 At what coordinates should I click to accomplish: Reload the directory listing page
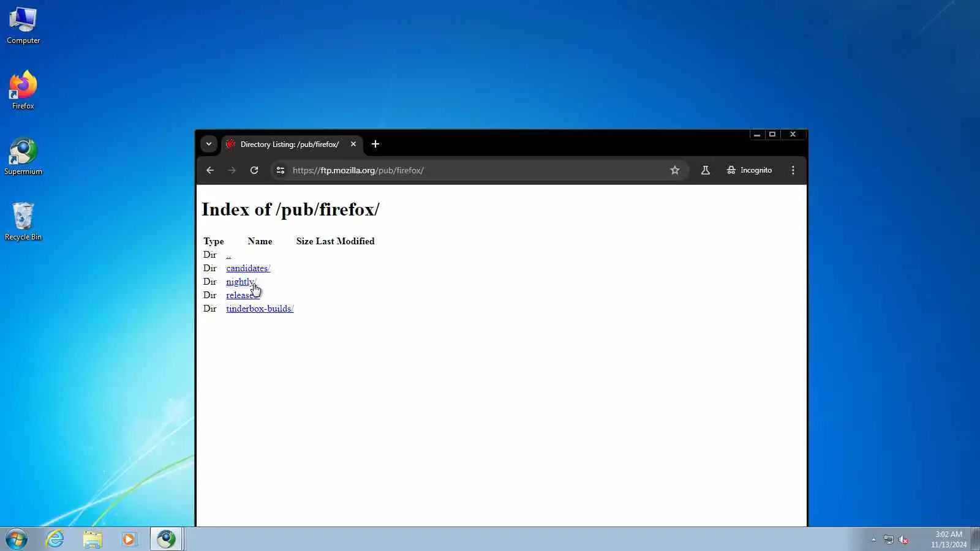(x=254, y=170)
